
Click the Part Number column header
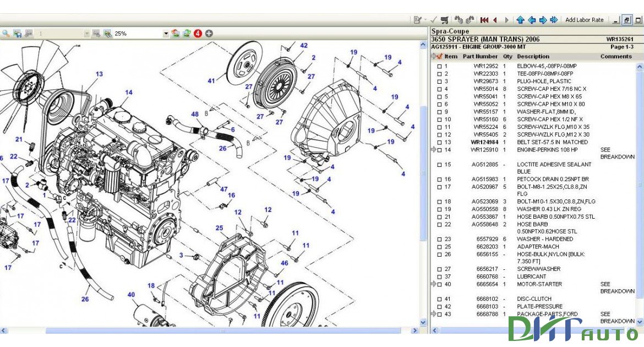click(x=481, y=56)
